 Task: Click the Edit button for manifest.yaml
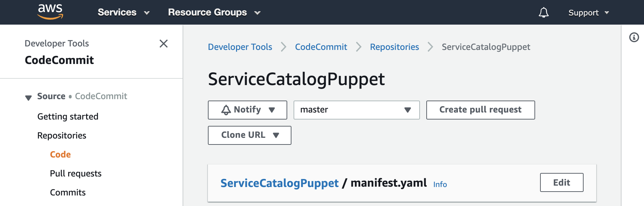[562, 182]
